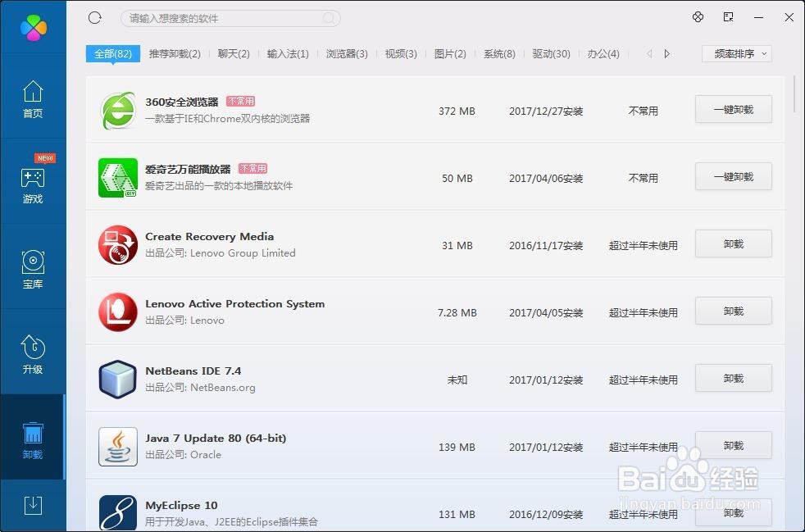The image size is (805, 532).
Task: Click 一键卸载 for 360安全浏览器
Action: (733, 109)
